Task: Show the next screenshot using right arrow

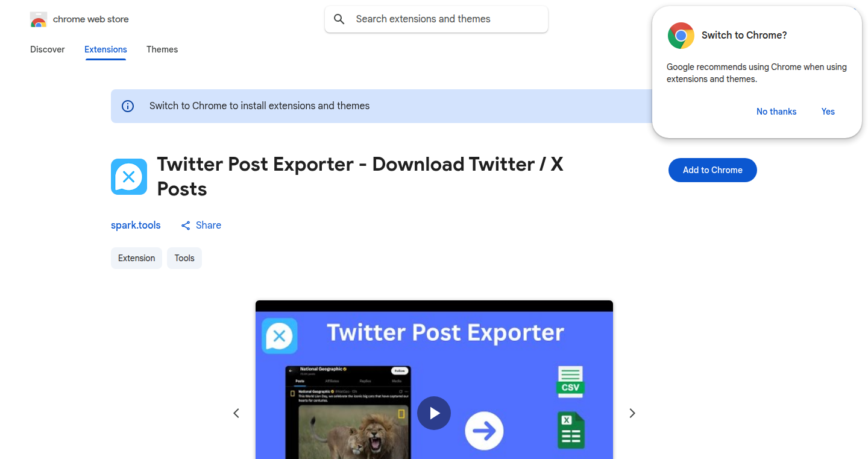Action: (632, 413)
